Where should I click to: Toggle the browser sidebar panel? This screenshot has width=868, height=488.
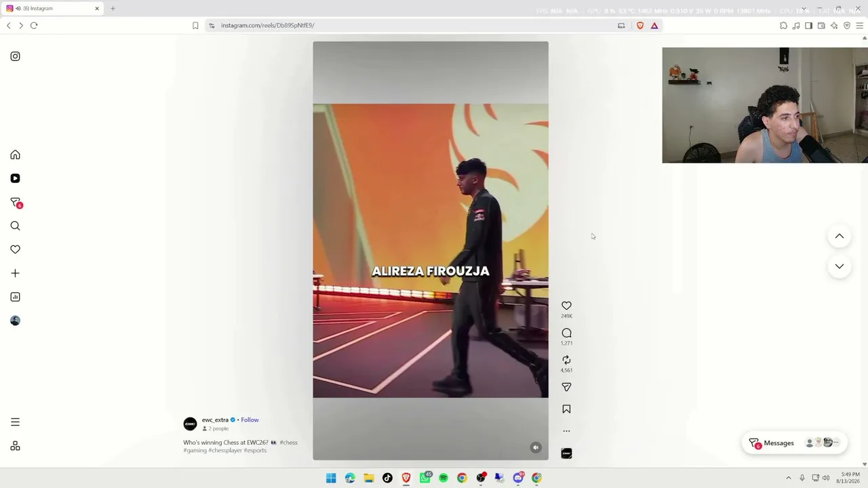pos(808,25)
